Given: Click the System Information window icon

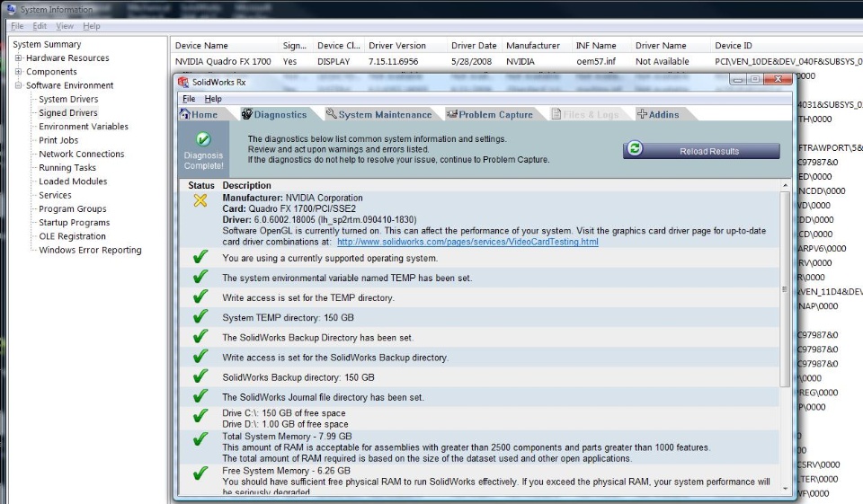Looking at the screenshot, I should coord(11,9).
